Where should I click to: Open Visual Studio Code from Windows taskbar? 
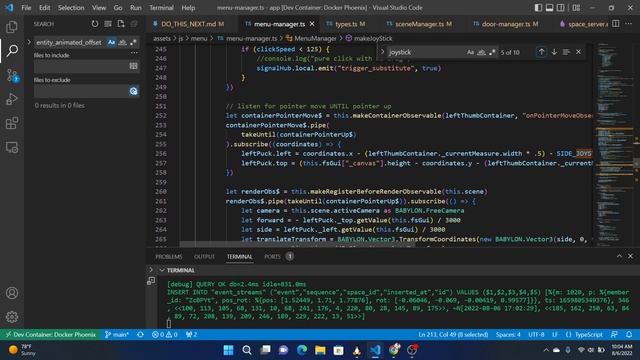tap(375, 350)
